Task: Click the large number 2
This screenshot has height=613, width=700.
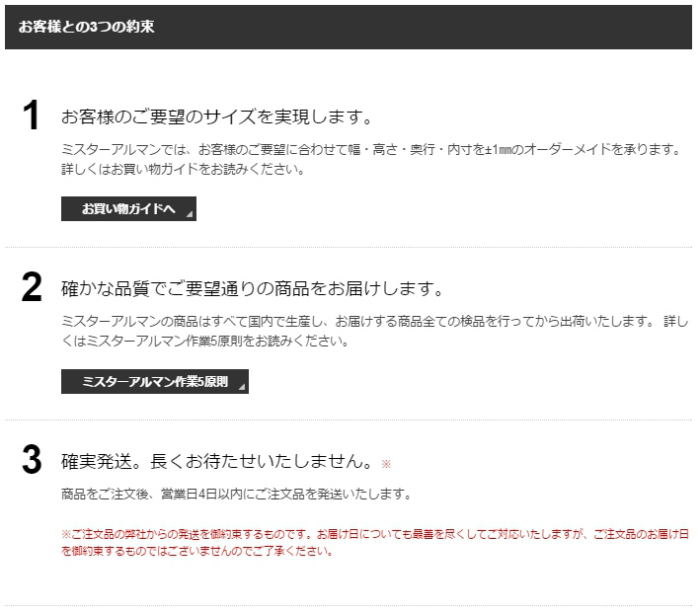Action: 32,287
